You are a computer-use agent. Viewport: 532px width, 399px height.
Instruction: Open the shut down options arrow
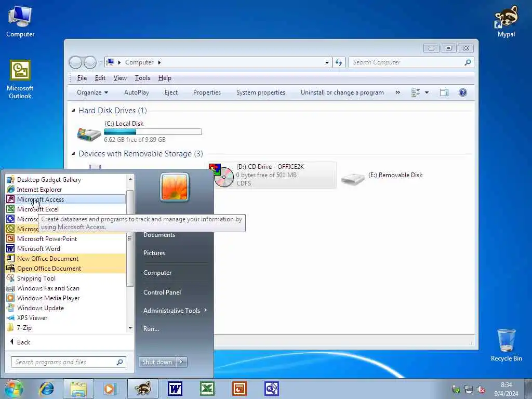pos(181,362)
